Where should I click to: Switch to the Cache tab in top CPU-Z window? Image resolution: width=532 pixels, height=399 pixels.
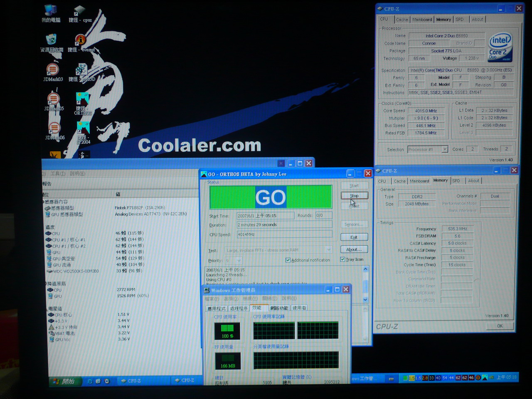tap(402, 20)
